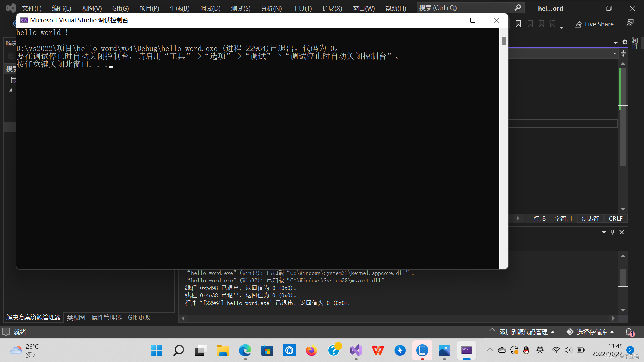Click the split editor icon
644x362 pixels.
pos(623,53)
